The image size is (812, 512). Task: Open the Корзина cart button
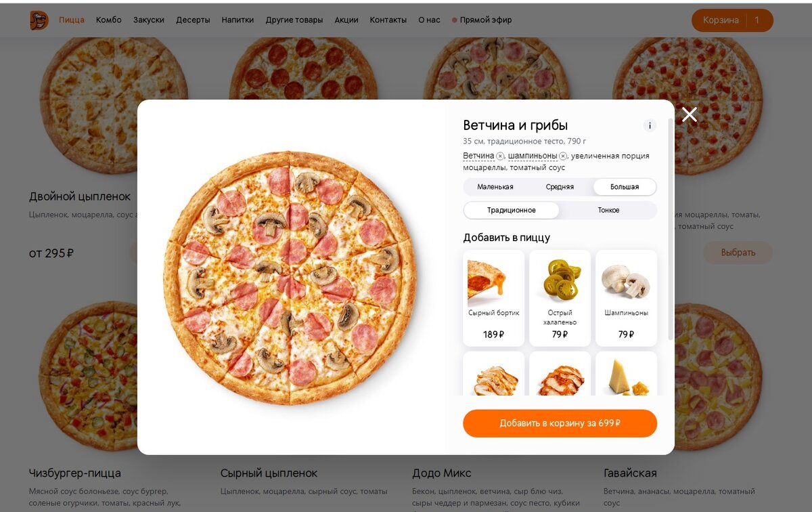732,20
